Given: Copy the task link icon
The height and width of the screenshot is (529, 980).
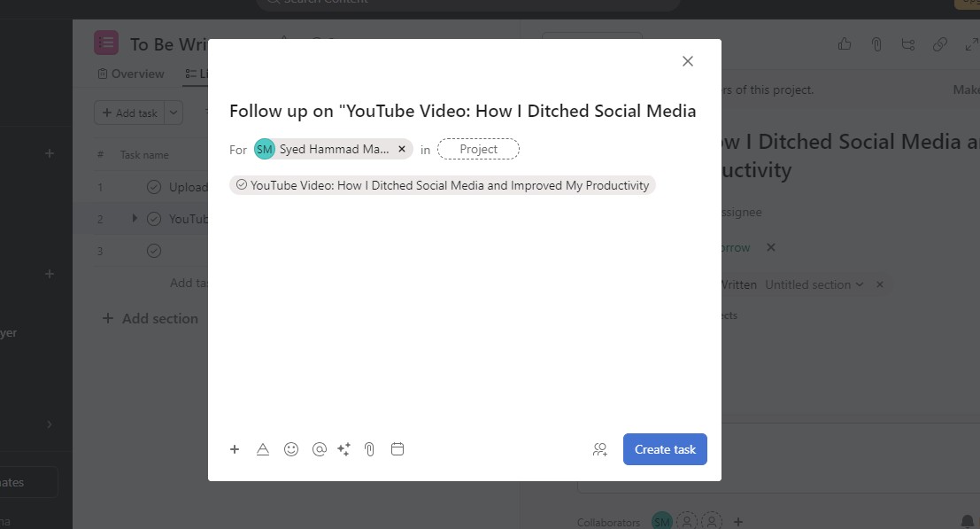Looking at the screenshot, I should pos(939,43).
